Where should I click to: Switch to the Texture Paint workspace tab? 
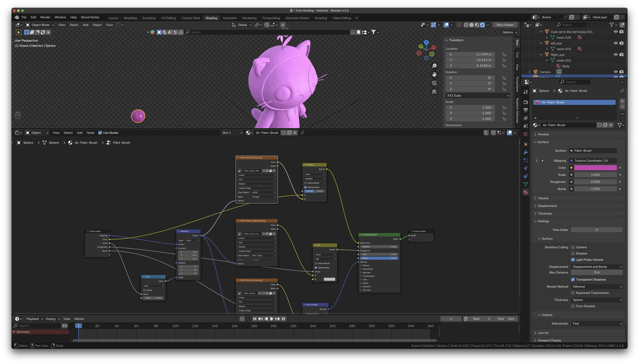pos(191,18)
